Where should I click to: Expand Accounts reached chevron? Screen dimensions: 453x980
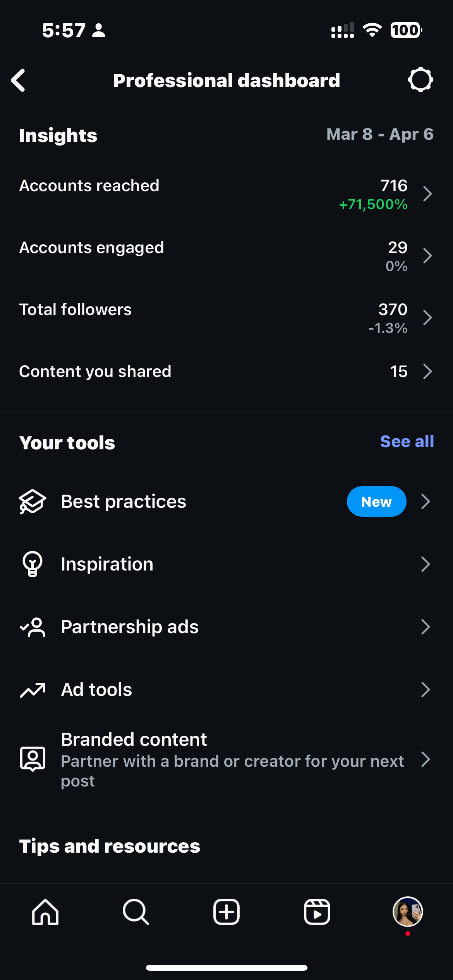click(x=427, y=194)
